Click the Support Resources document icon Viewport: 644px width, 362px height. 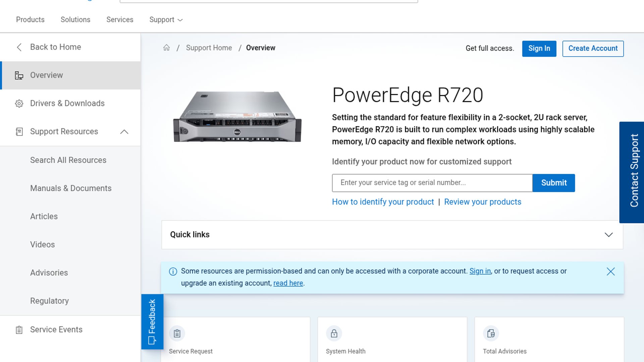point(19,132)
